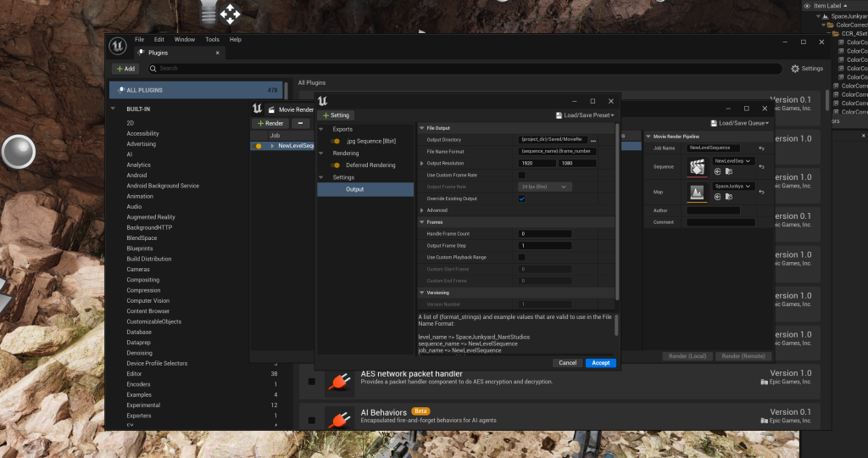The image size is (868, 458).
Task: Click ellipsis browse button for Output Directory
Action: (x=593, y=140)
